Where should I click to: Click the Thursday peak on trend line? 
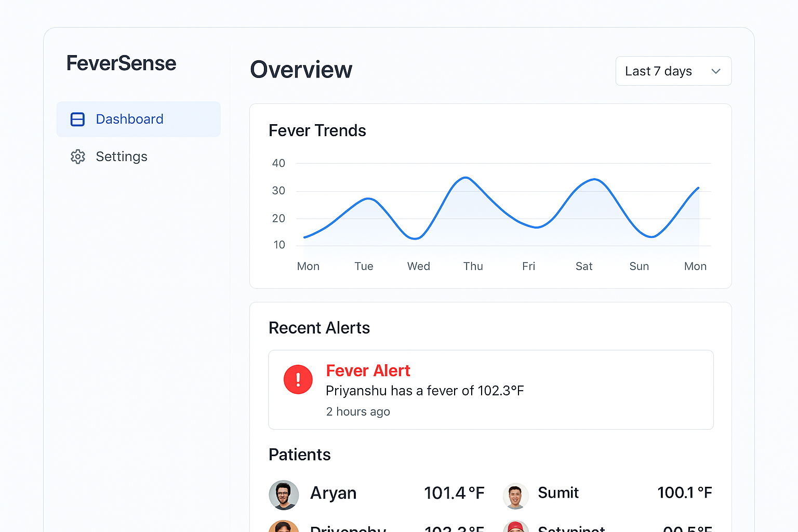[467, 178]
